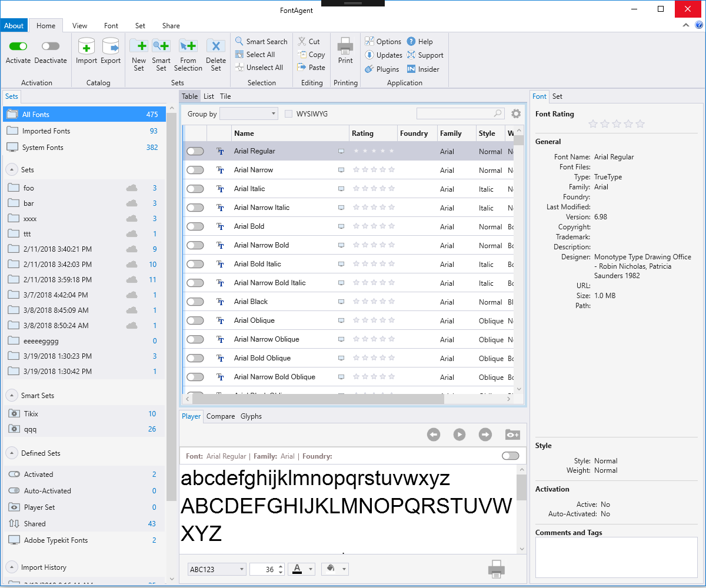Image resolution: width=706 pixels, height=588 pixels.
Task: Open the Group by dropdown
Action: pos(249,114)
